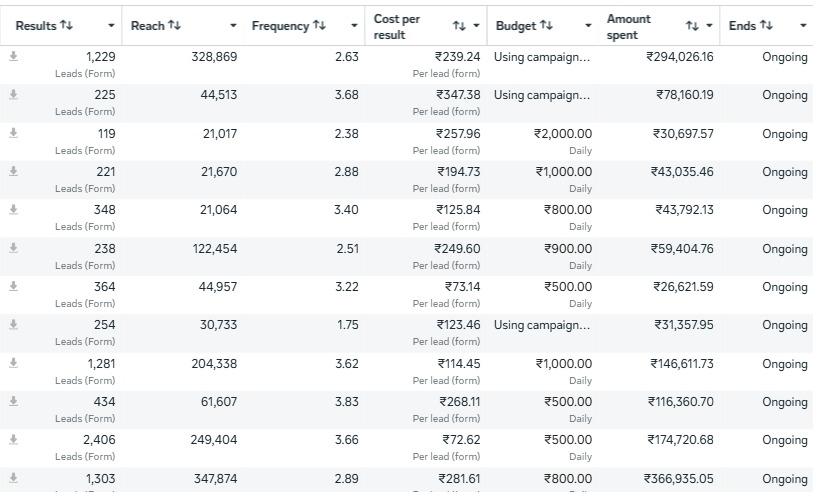Download leads for the 254 results row
813x492 pixels.
[x=13, y=325]
